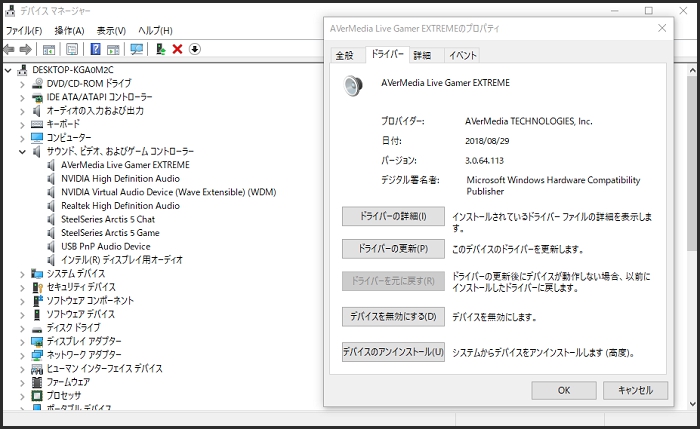Select the ドライバー tab
Image resolution: width=700 pixels, height=429 pixels.
[387, 54]
